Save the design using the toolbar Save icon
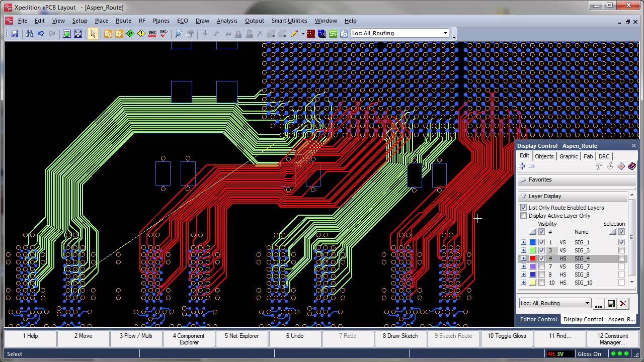The image size is (644, 362). 15,34
